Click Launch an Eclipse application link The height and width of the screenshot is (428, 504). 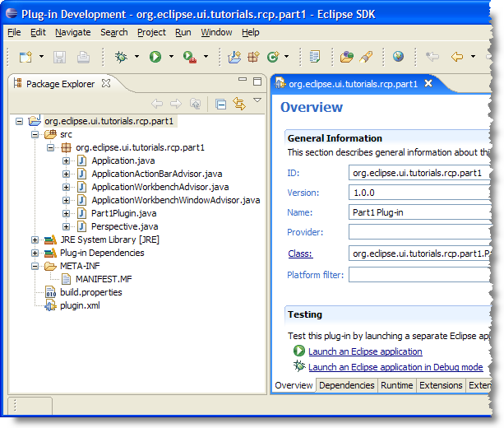364,351
